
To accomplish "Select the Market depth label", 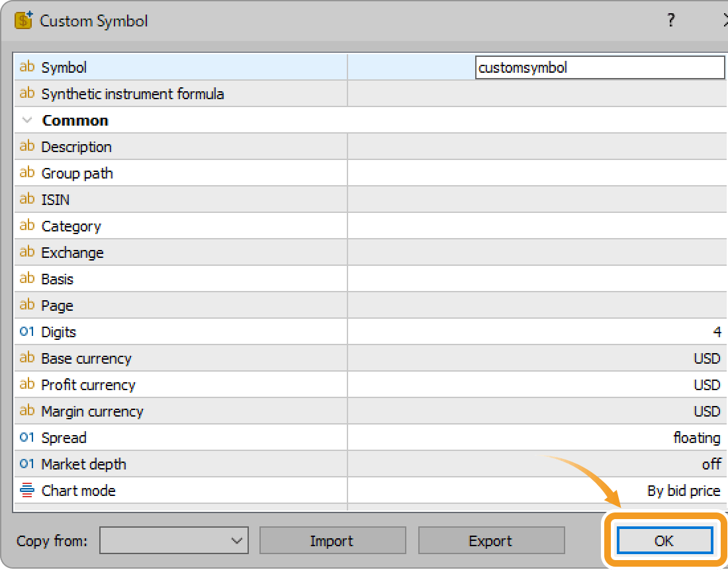I will point(83,464).
